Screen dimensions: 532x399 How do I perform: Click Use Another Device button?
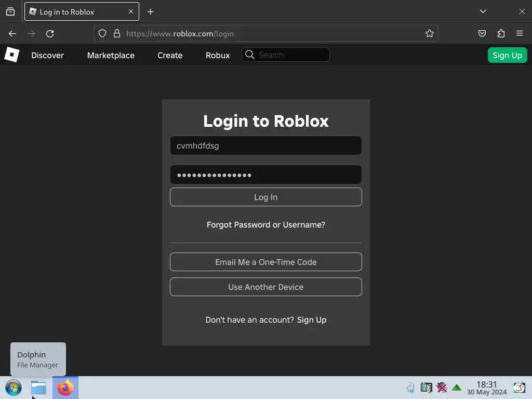pos(265,287)
